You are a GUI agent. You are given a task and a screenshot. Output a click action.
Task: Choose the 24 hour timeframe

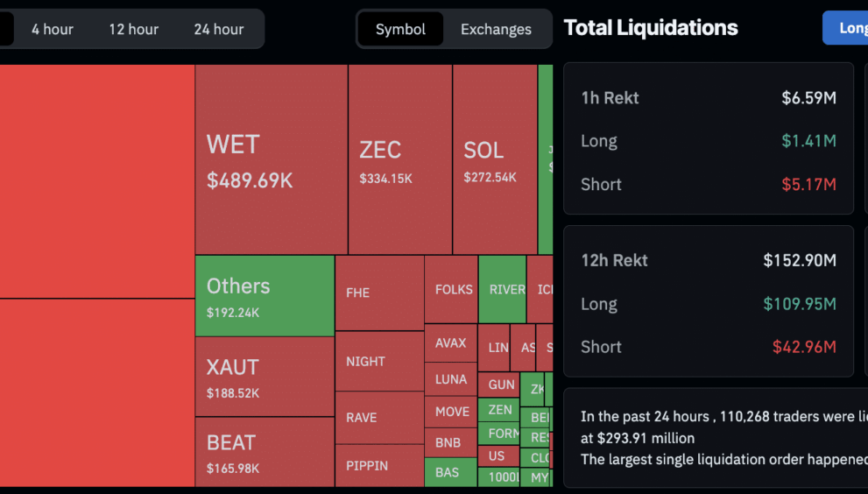219,29
